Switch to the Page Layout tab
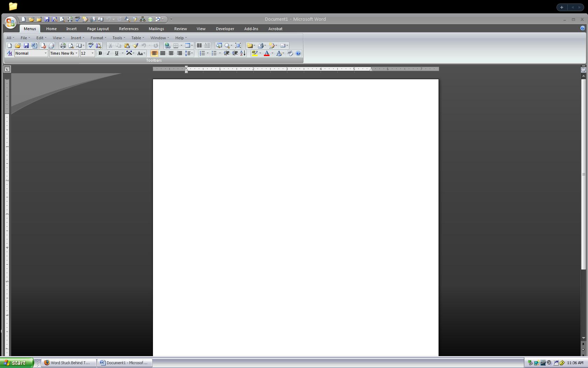The image size is (588, 368). pyautogui.click(x=98, y=29)
